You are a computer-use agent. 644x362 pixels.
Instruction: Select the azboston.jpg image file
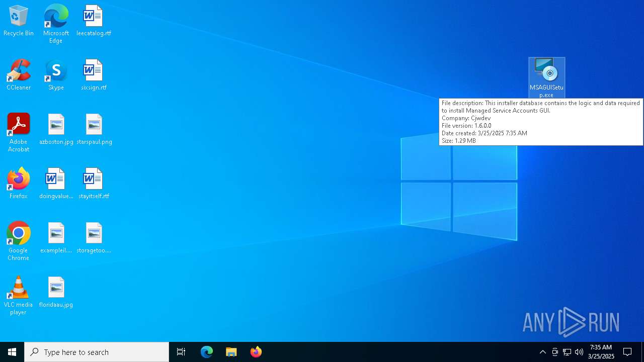[x=56, y=130]
